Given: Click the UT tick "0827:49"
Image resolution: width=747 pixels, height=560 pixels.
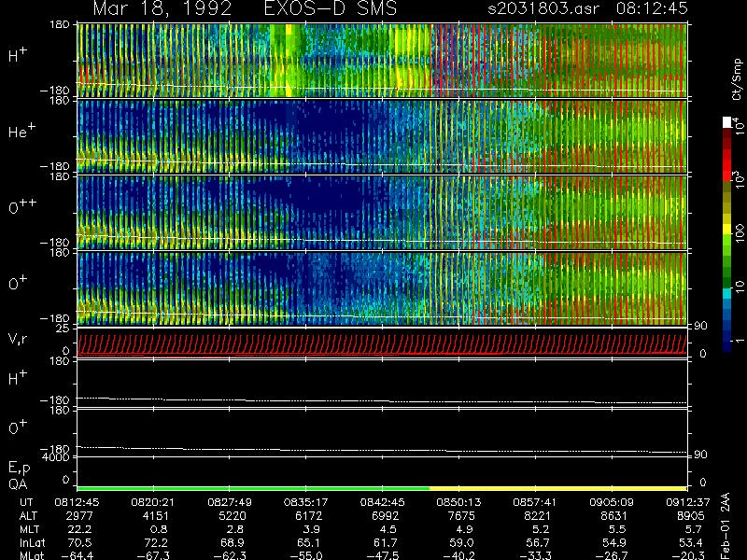Looking at the screenshot, I should 230,502.
